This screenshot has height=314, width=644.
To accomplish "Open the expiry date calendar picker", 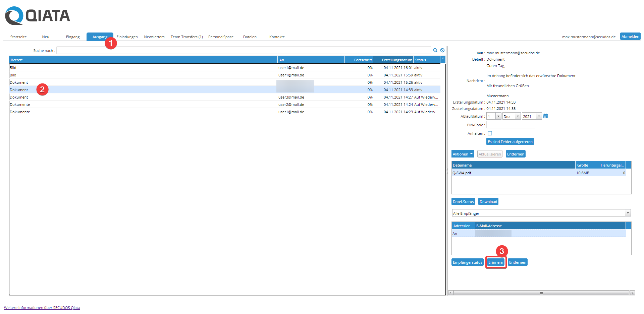I will [546, 116].
